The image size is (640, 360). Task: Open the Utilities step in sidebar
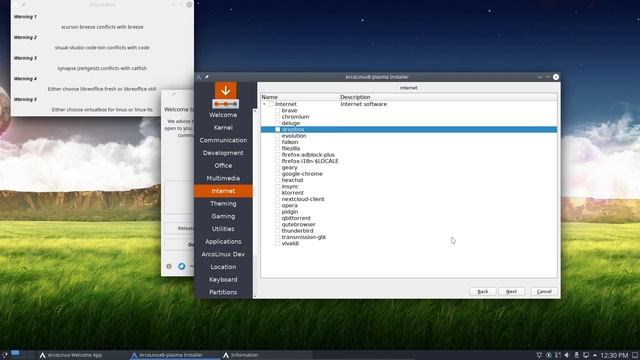(223, 229)
